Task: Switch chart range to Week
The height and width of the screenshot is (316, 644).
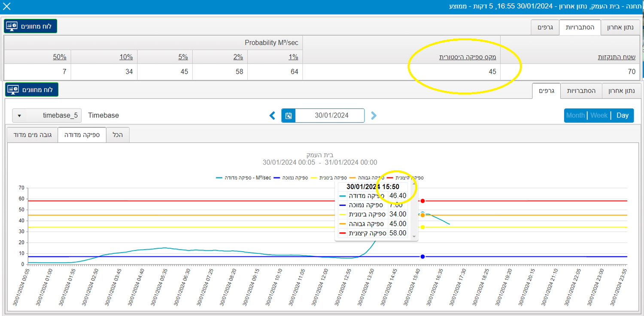Action: click(x=598, y=115)
